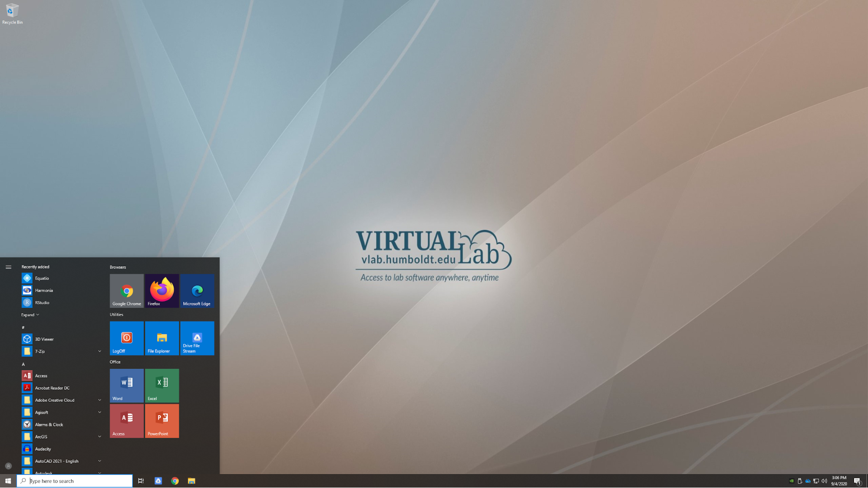Select RStudio from recently added

[x=42, y=302]
